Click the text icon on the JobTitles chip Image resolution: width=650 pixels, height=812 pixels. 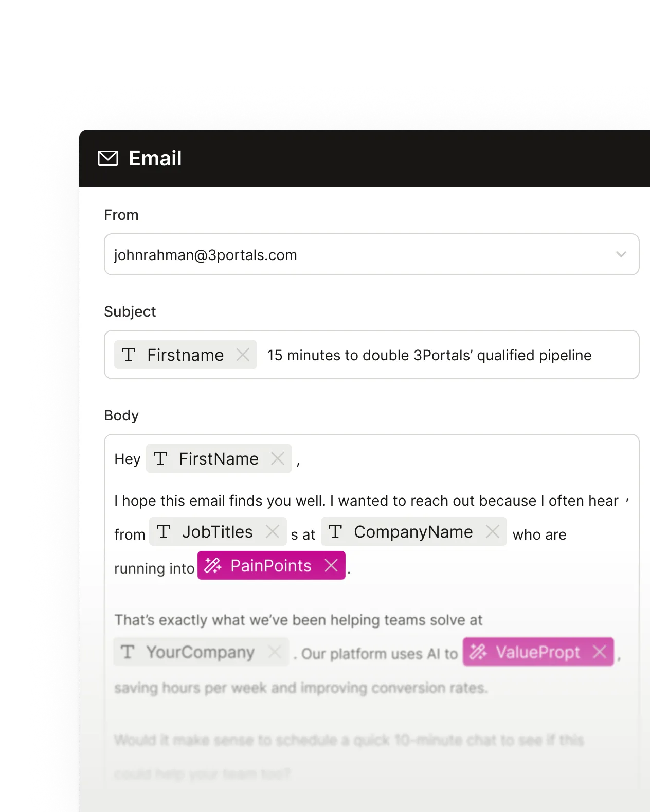coord(164,531)
